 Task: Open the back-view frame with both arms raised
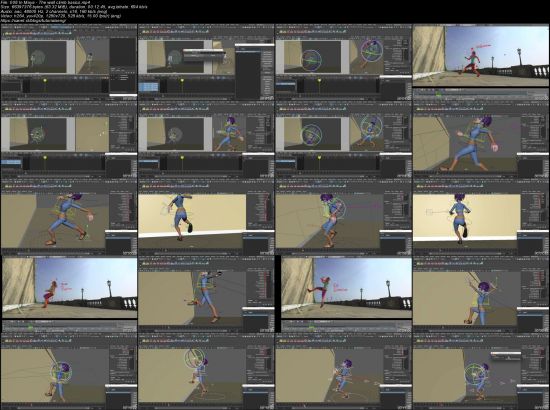click(481, 294)
